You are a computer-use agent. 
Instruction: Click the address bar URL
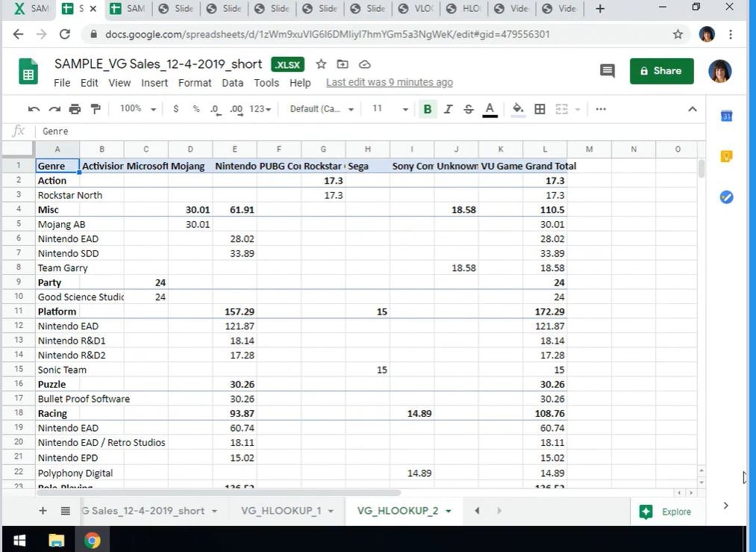[328, 34]
